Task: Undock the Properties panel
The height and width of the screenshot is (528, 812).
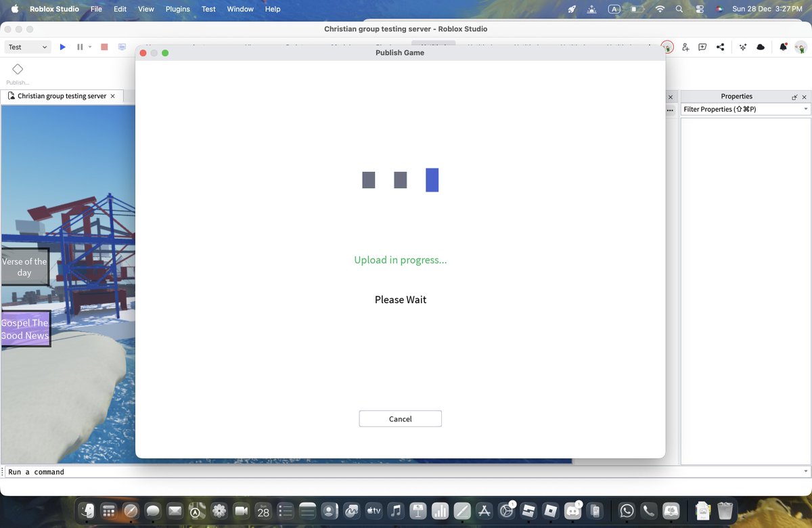Action: tap(795, 97)
